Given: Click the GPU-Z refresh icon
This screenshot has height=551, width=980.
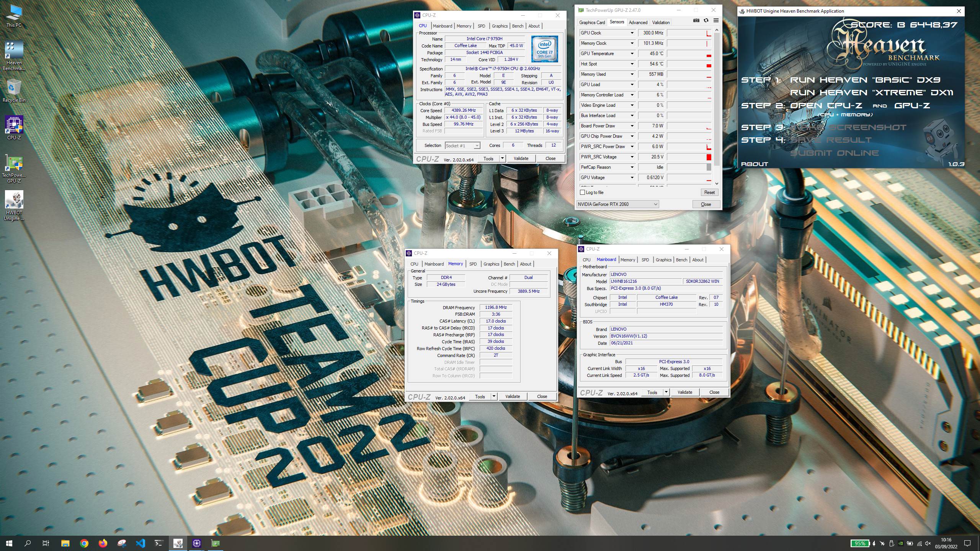Looking at the screenshot, I should (x=706, y=21).
